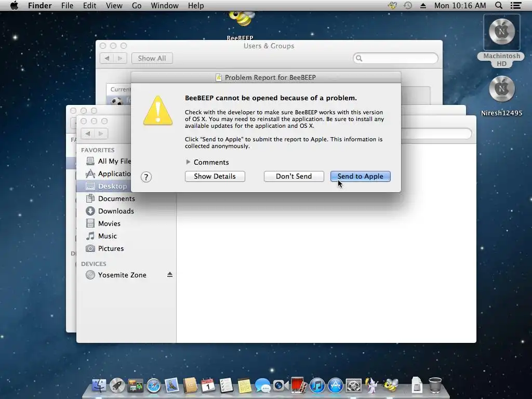Click BeeBEEP bee menu bar icon
This screenshot has height=399, width=532.
click(x=393, y=5)
